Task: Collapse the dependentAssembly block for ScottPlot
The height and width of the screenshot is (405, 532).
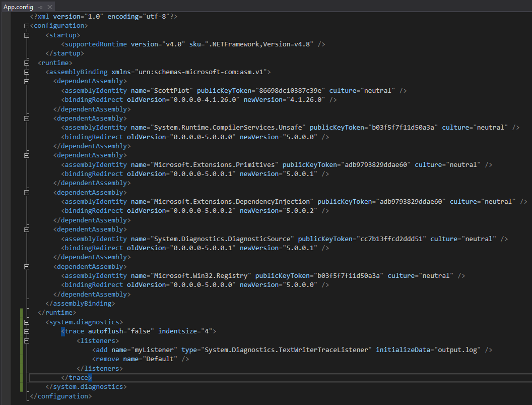Action: click(x=27, y=82)
